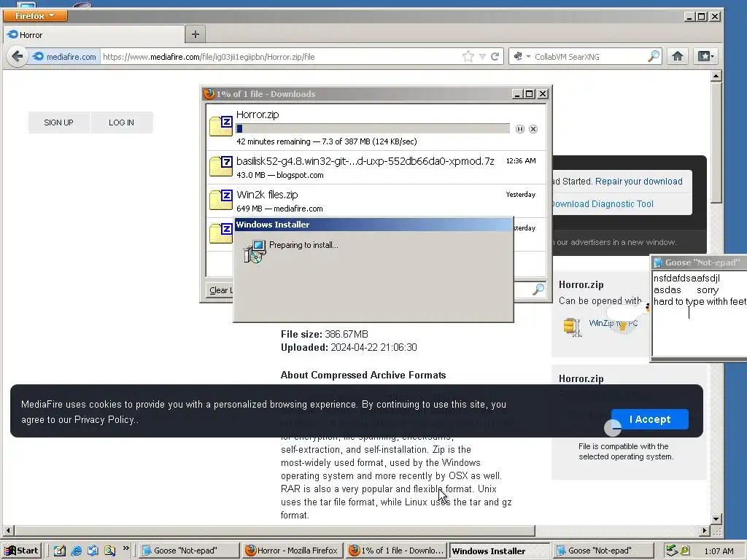Reload the page with the refresh icon
The height and width of the screenshot is (560, 747).
coord(495,57)
